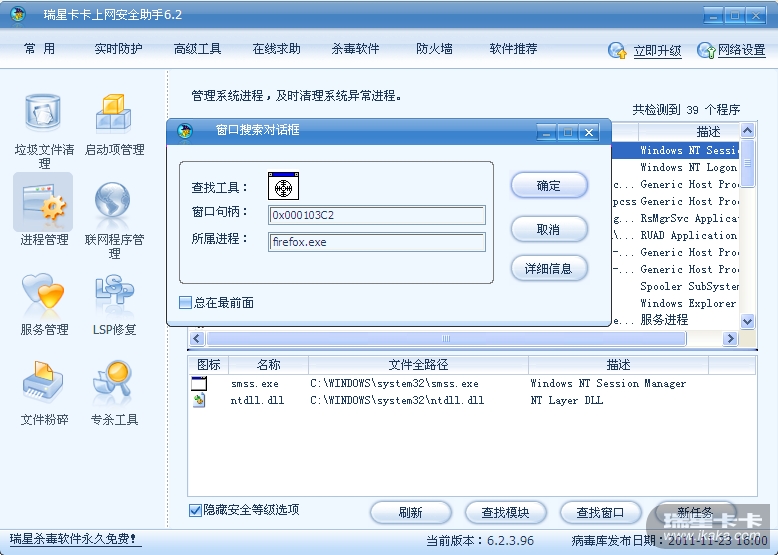Open the 在线求助 tab
The height and width of the screenshot is (555, 778).
click(276, 49)
